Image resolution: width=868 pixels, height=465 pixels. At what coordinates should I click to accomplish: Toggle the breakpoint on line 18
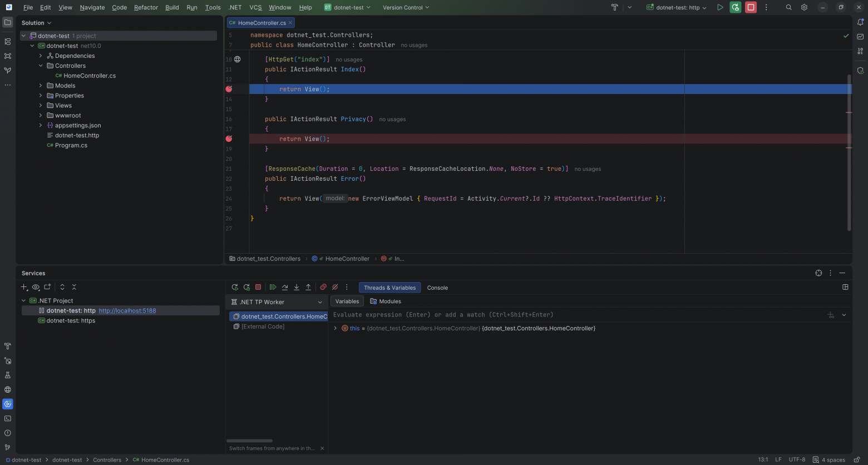[x=229, y=139]
